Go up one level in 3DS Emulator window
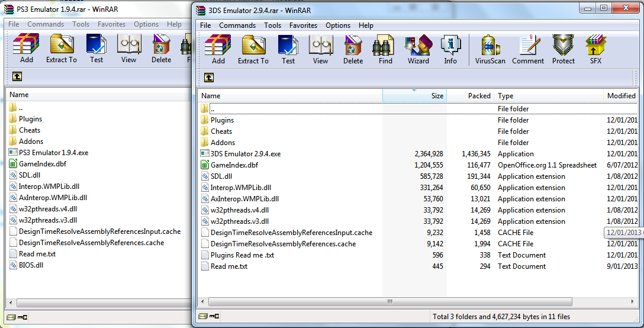Screen dimensions: 644x328 tap(208, 78)
